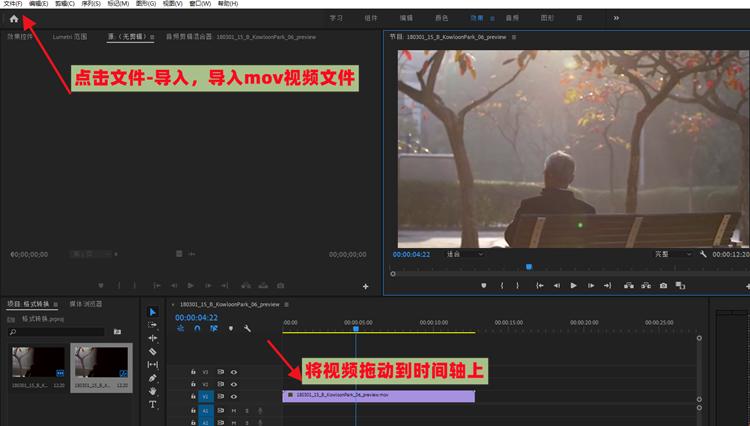Viewport: 750px width, 426px height.
Task: Switch to the 颜色 workspace
Action: (441, 18)
